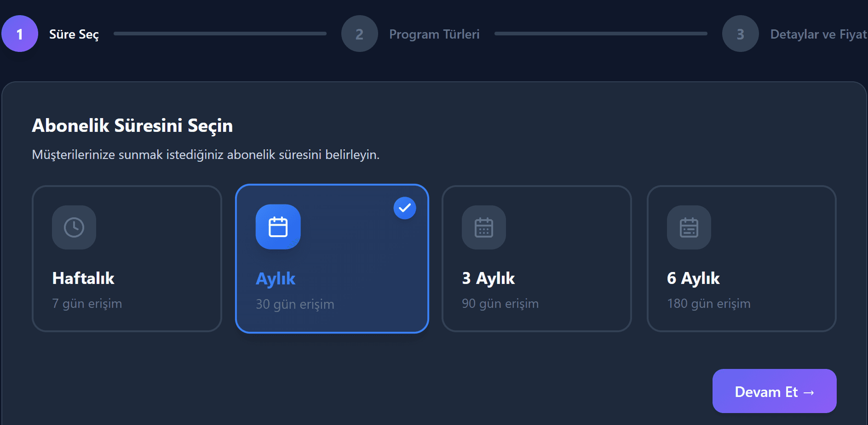This screenshot has height=425, width=868.
Task: Select the Haftalık subscription option
Action: coord(127,259)
